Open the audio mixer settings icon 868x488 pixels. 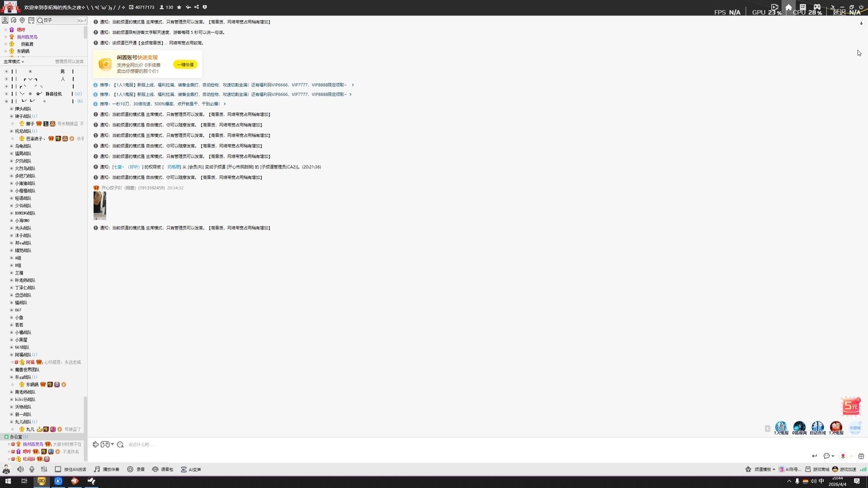point(44,469)
